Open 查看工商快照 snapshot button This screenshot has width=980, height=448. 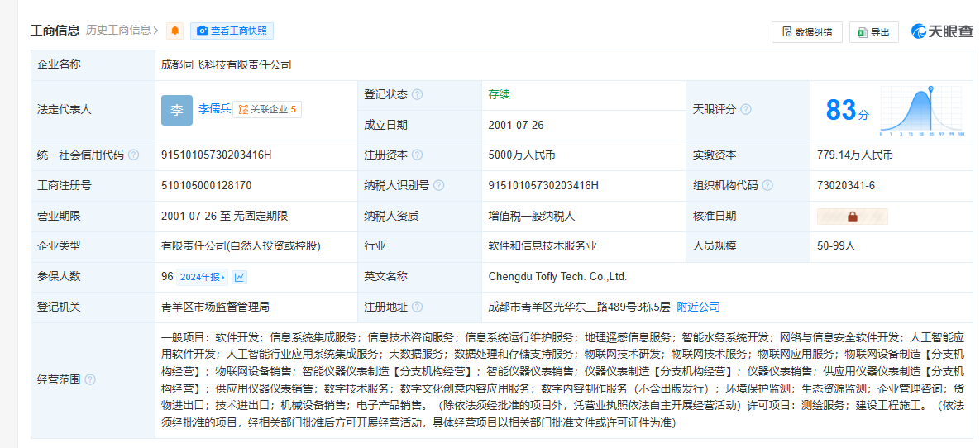[232, 31]
